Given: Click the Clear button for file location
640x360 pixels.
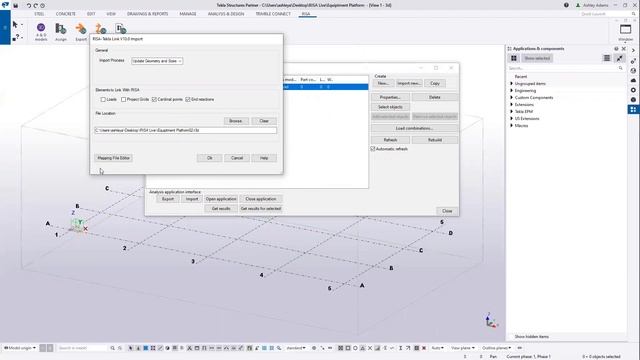Looking at the screenshot, I should click(x=264, y=121).
